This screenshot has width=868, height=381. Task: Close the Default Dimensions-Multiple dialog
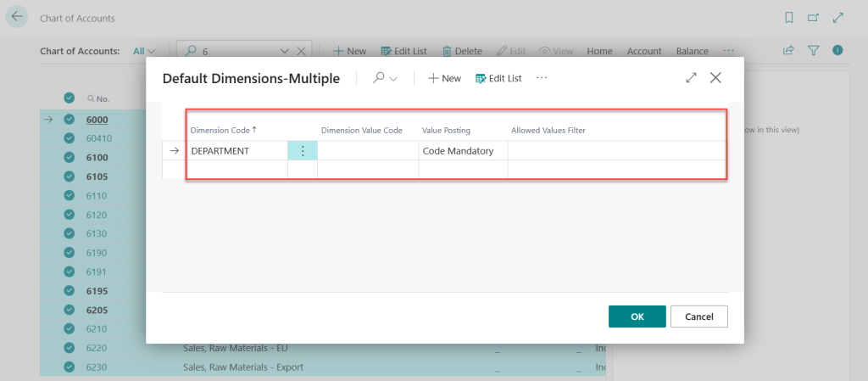(x=715, y=78)
